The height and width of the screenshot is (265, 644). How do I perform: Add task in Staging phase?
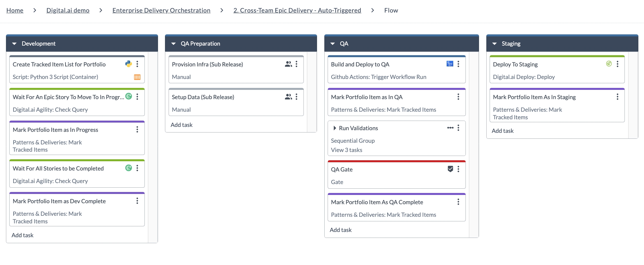[x=503, y=131]
